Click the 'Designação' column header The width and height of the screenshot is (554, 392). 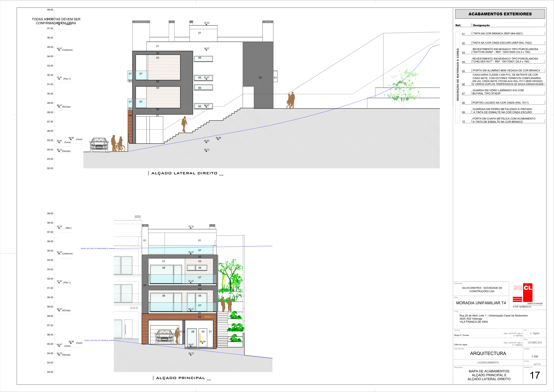click(481, 25)
